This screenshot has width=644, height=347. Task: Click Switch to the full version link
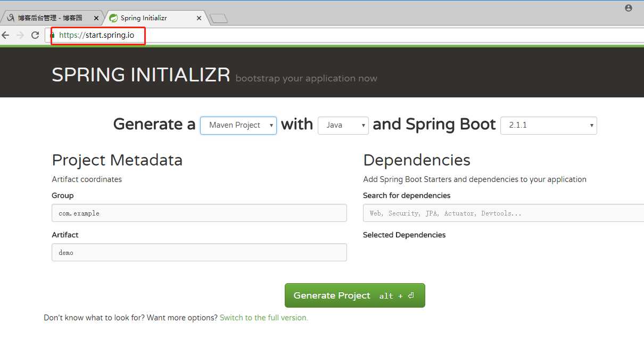[x=264, y=318]
